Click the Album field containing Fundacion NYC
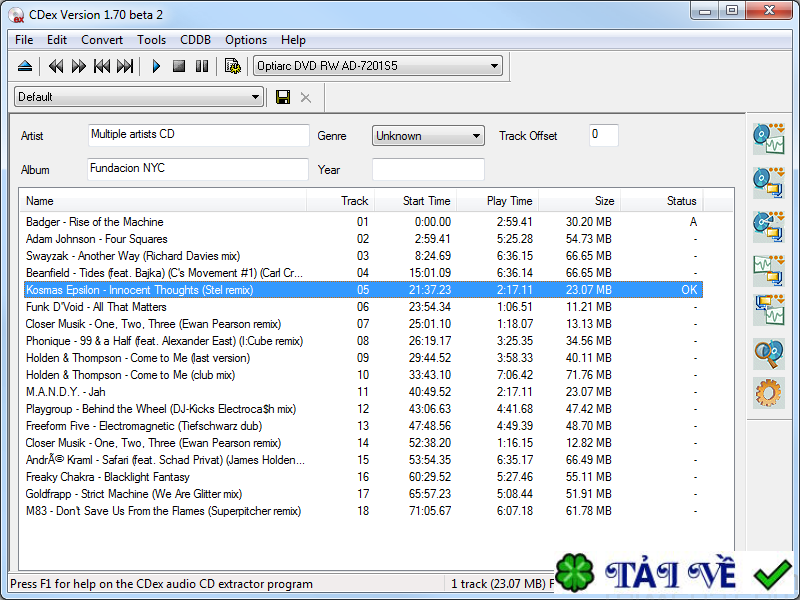 tap(198, 169)
